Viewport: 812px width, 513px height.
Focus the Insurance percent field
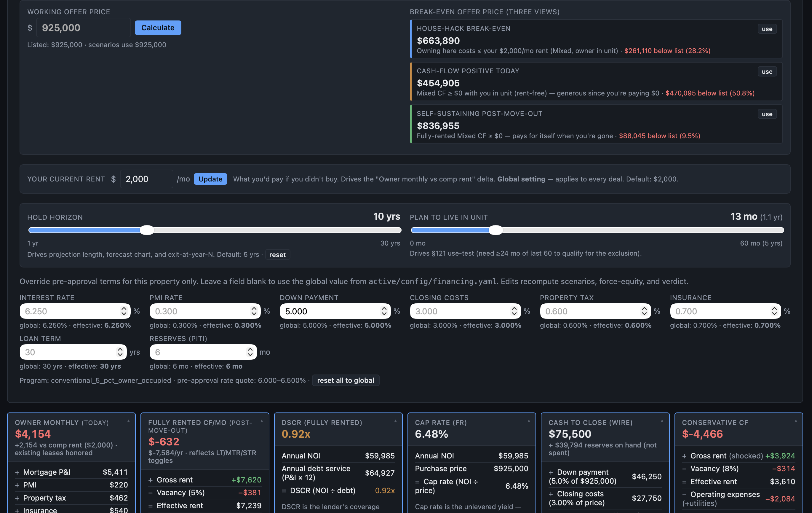725,311
